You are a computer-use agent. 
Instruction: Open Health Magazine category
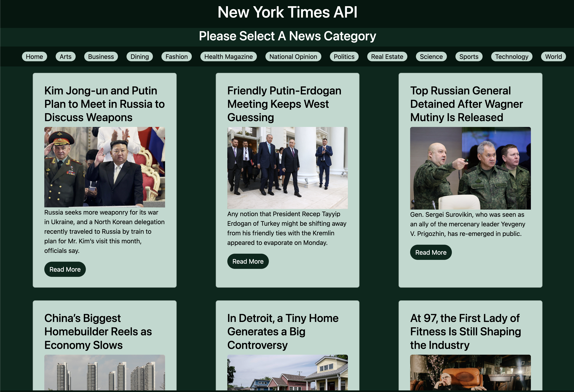(x=229, y=56)
